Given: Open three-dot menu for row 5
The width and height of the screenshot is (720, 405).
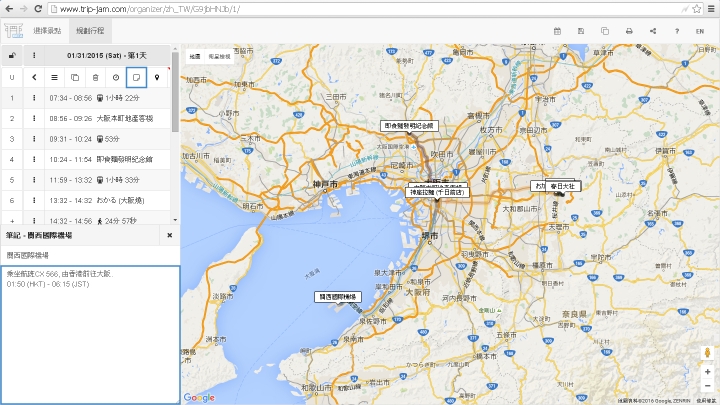Looking at the screenshot, I should click(34, 180).
